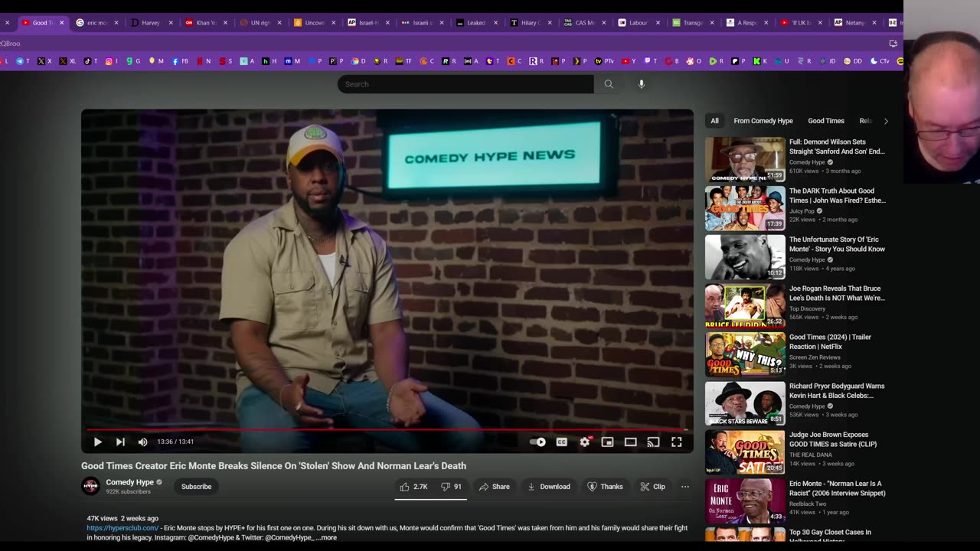Image resolution: width=980 pixels, height=551 pixels.
Task: Switch to the Netanya... browser tab
Action: (855, 23)
